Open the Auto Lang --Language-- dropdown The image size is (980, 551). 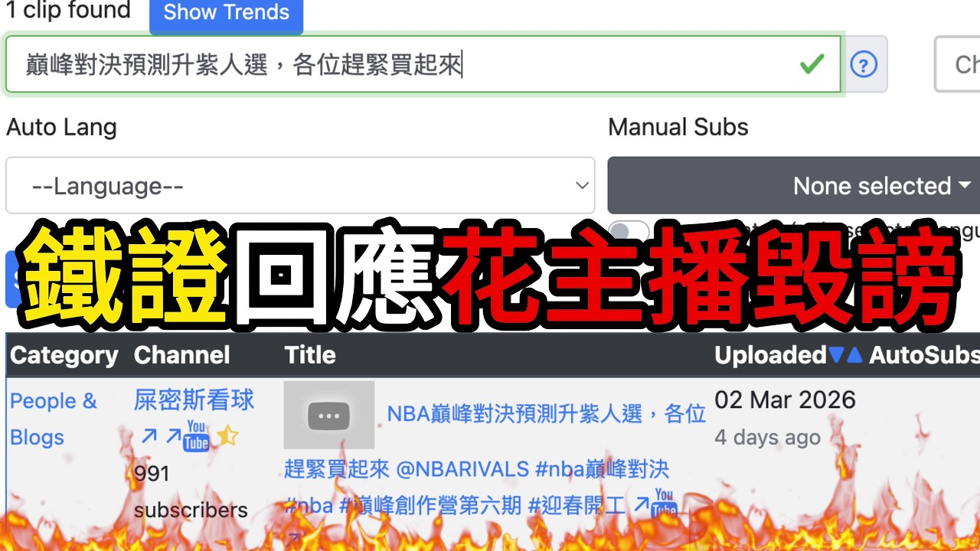pyautogui.click(x=300, y=185)
